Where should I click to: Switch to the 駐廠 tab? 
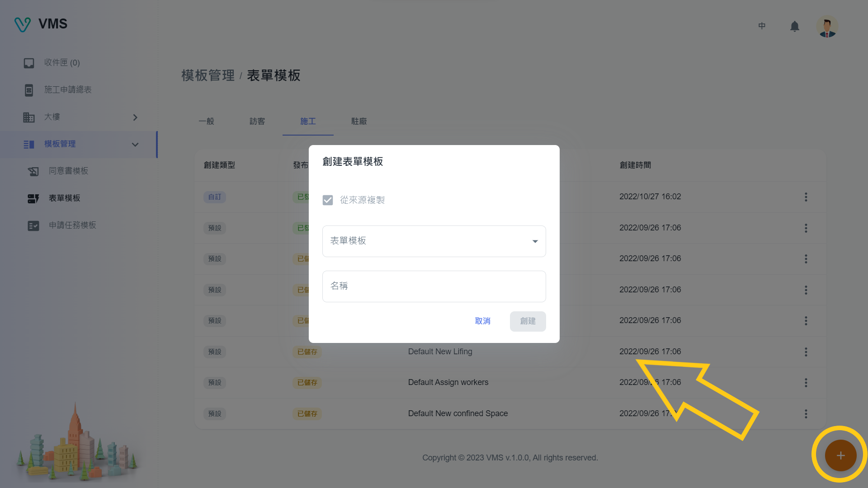[359, 122]
